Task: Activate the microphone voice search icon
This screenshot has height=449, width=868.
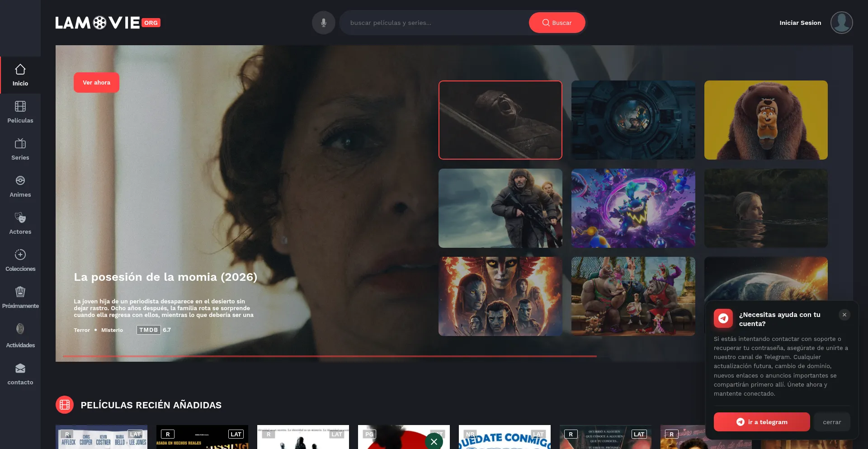Action: pos(324,23)
